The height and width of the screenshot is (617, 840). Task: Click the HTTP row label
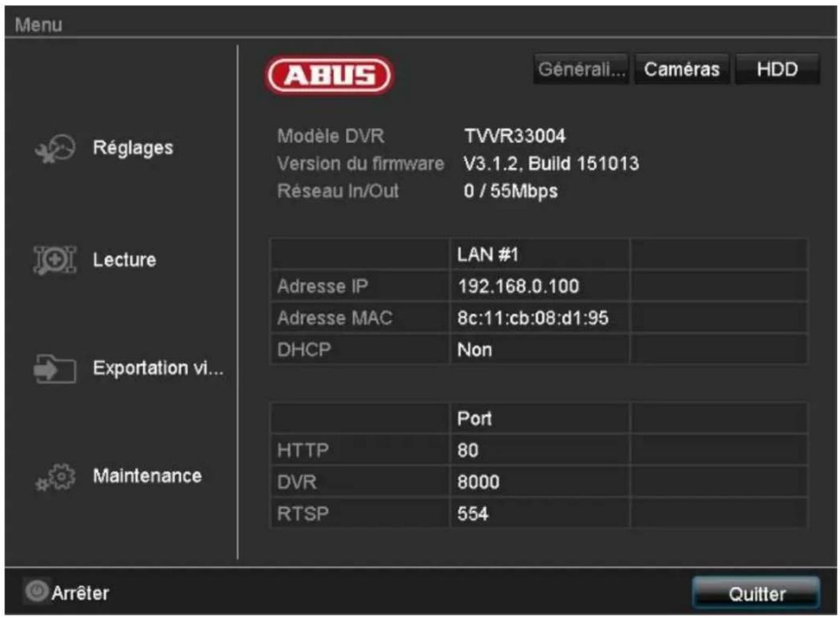tap(303, 450)
